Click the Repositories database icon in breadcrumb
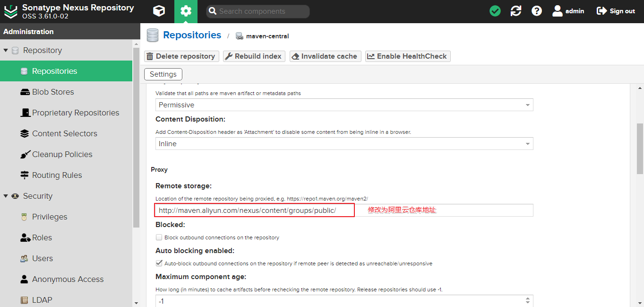 click(153, 35)
